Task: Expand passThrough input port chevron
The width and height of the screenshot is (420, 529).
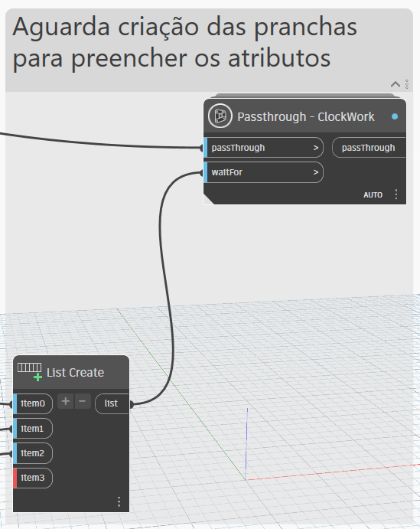Action: click(x=316, y=148)
